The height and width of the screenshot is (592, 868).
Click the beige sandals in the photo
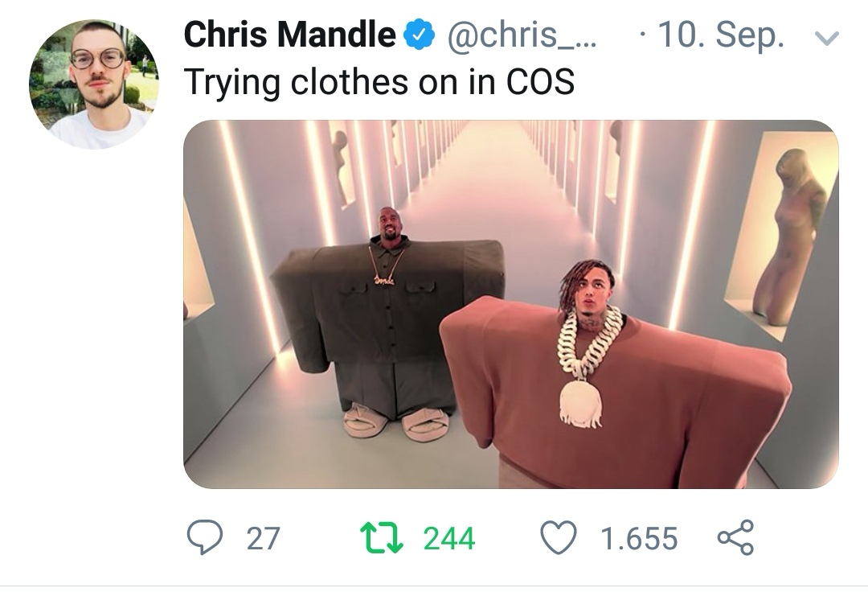point(395,422)
